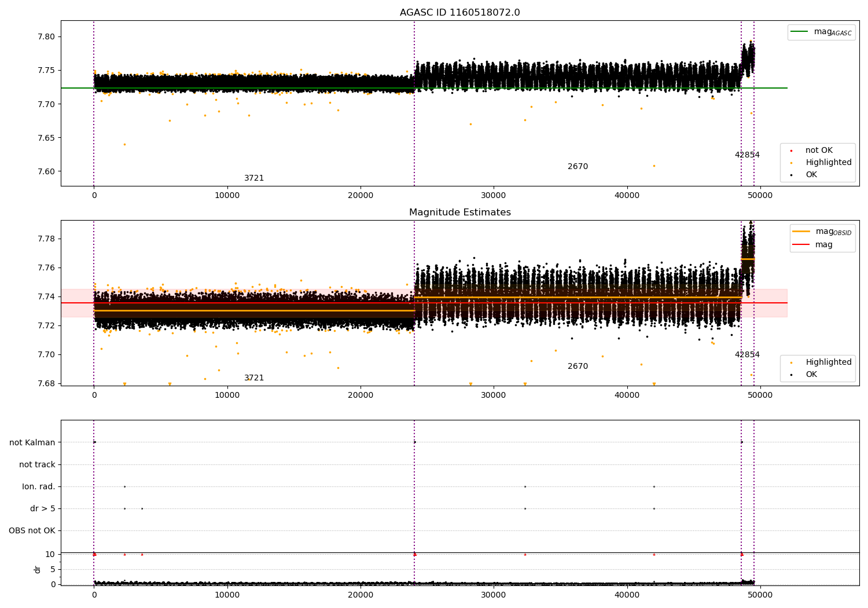This screenshot has height=608, width=868.
Task: Click the 50000 x-tick under the top plot
Action: (760, 196)
